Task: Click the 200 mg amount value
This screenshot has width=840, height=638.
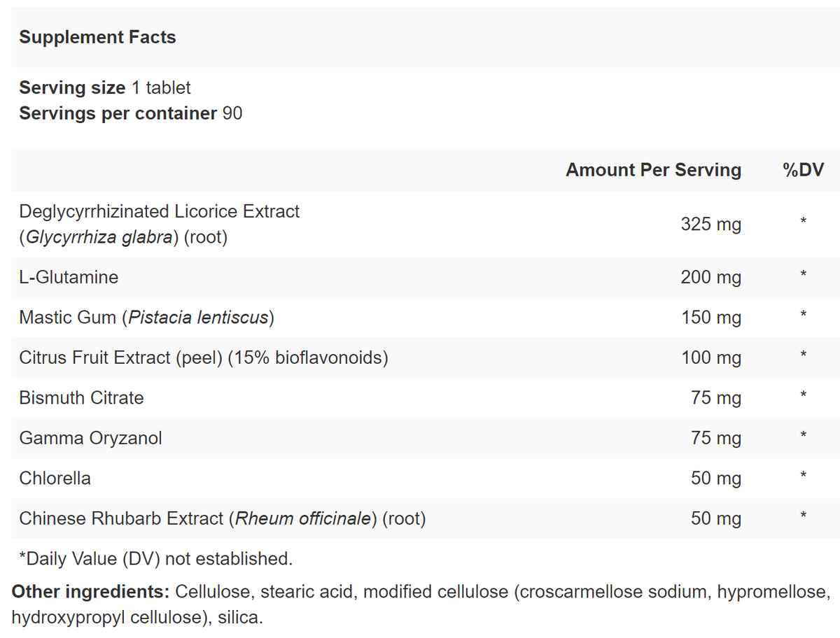Action: [710, 277]
